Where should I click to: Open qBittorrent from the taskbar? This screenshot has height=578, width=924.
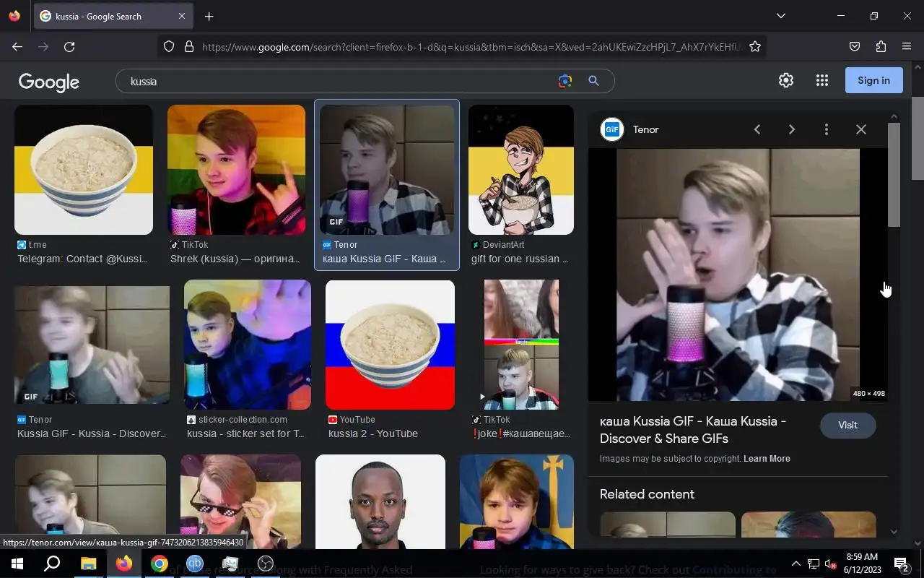[x=194, y=564]
